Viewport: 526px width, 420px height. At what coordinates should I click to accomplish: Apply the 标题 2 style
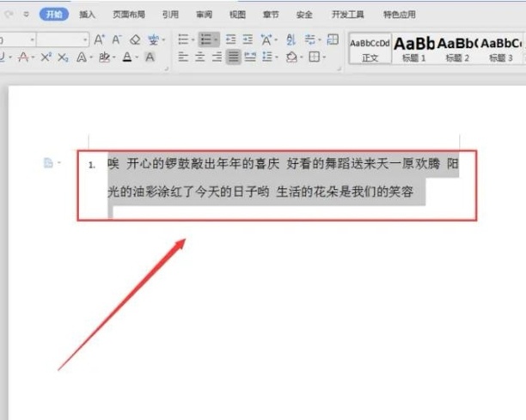[457, 49]
